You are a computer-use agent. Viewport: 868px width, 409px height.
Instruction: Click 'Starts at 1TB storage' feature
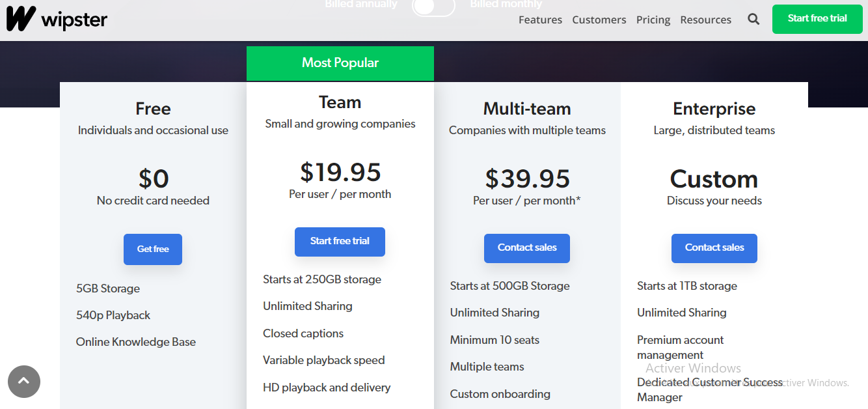click(687, 286)
